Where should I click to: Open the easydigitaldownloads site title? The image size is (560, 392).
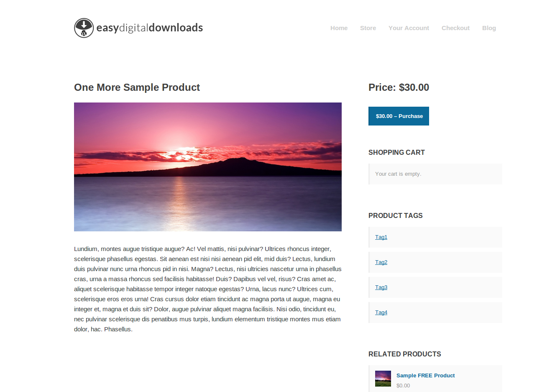150,28
